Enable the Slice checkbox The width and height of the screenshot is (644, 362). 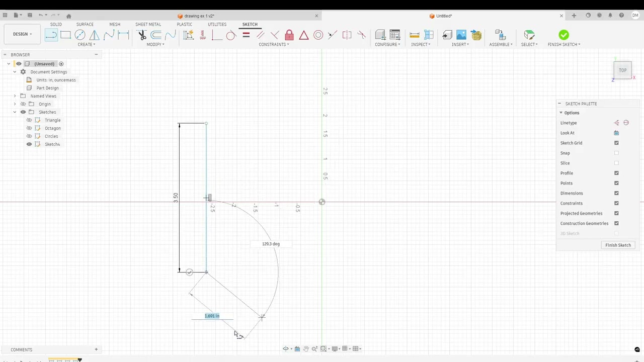coord(616,163)
